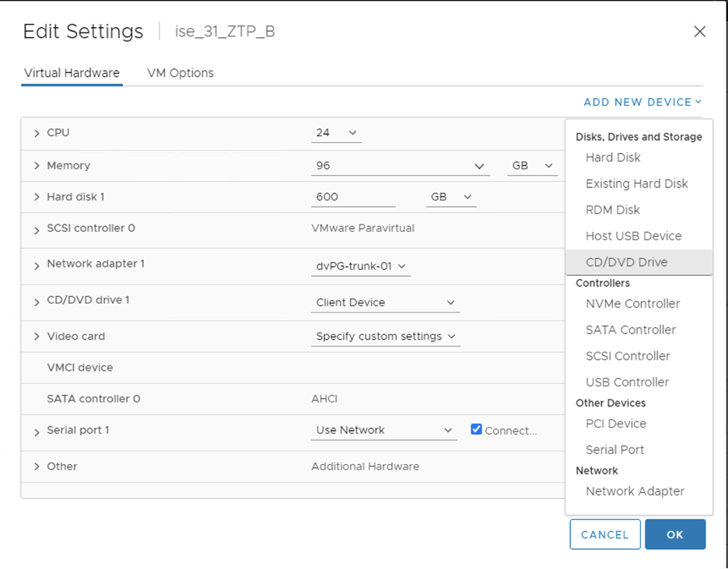Expand the Memory settings row
Viewport: 728px width, 569px height.
[x=37, y=166]
